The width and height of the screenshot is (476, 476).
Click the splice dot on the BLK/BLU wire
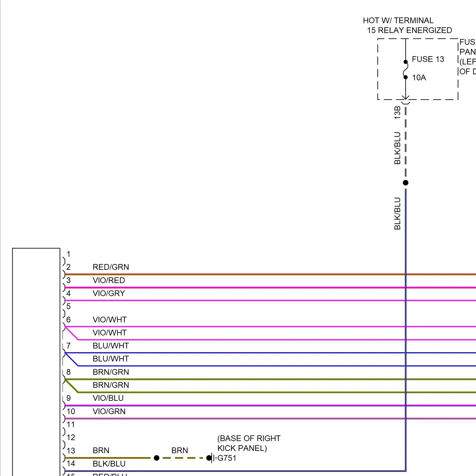[406, 183]
